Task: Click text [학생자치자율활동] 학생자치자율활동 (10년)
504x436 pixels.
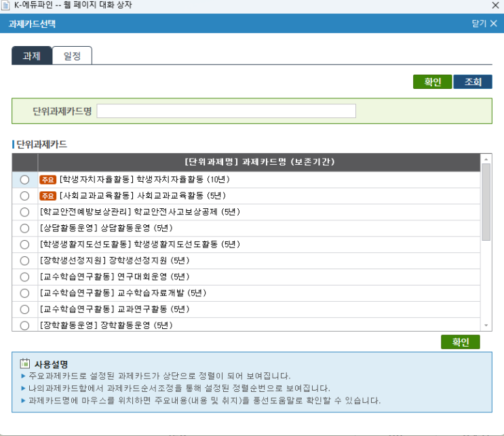Action: click(144, 179)
